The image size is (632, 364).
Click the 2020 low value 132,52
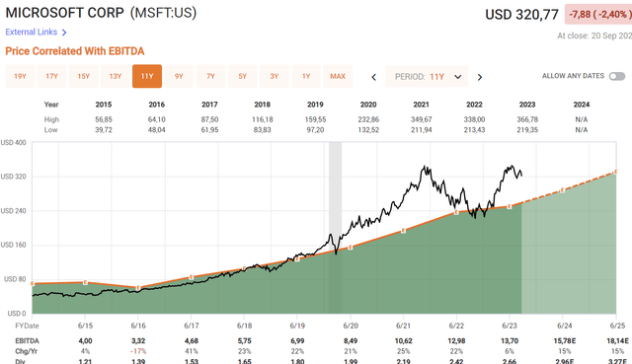click(368, 130)
